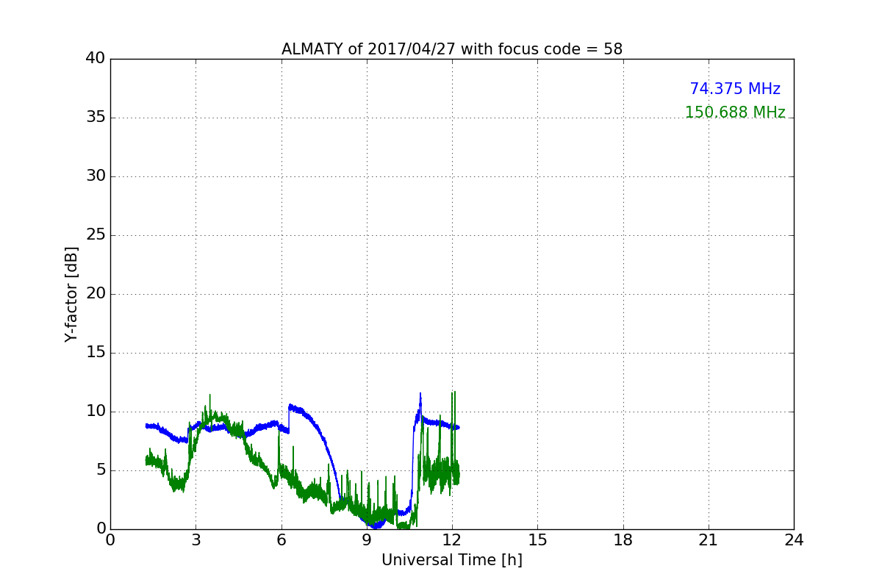Screen dimensions: 882x588
Task: Click the y-axis tick label '10'
Action: (x=96, y=412)
